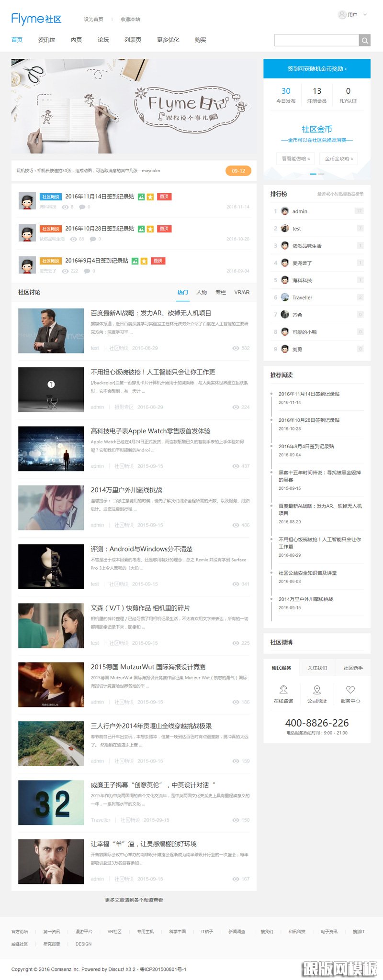Click the 收藏本站 link
Image resolution: width=383 pixels, height=980 pixels.
tap(130, 20)
